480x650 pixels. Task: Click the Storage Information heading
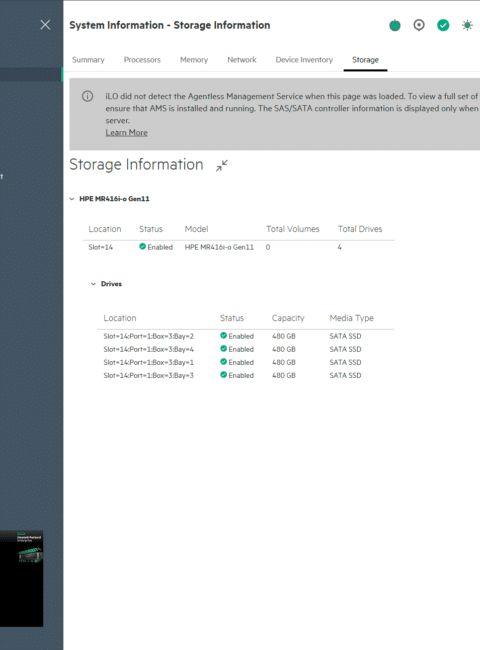[x=136, y=165]
